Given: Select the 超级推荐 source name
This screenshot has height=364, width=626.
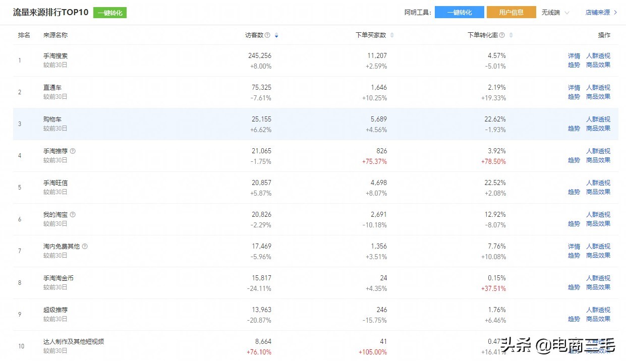Looking at the screenshot, I should [55, 310].
